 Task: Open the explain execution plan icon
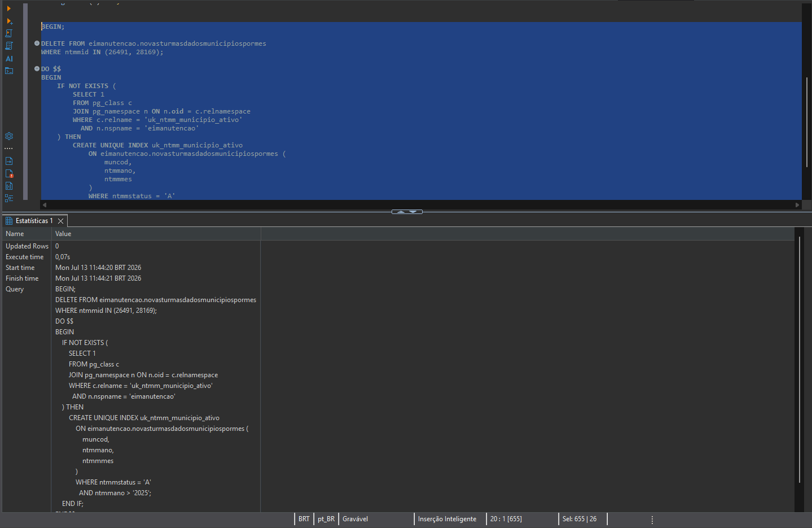click(8, 46)
